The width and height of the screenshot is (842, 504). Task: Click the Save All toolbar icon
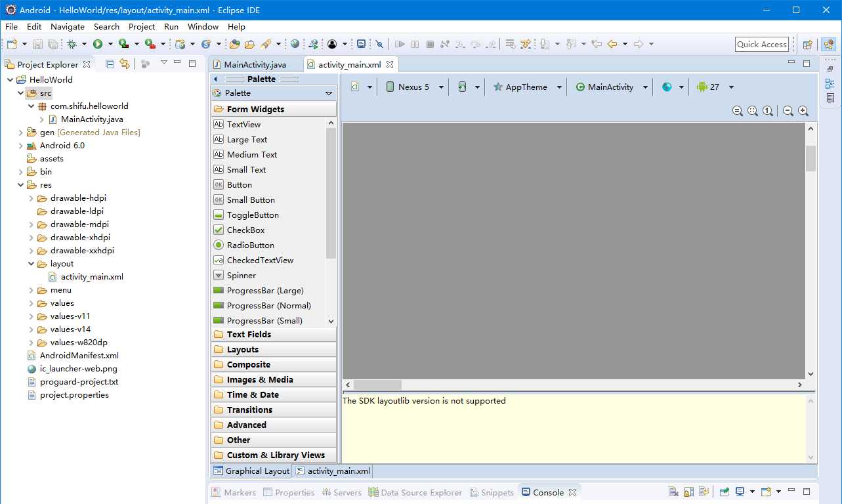(53, 44)
